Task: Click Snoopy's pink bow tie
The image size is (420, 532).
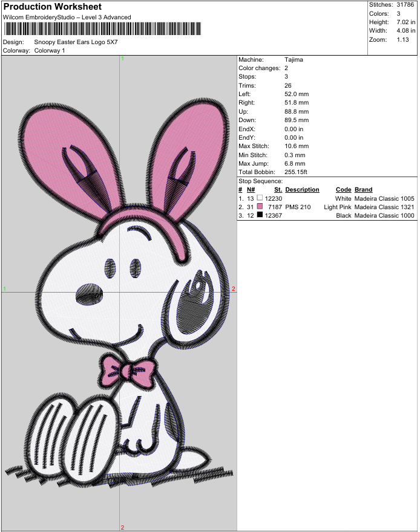Action: [x=127, y=371]
